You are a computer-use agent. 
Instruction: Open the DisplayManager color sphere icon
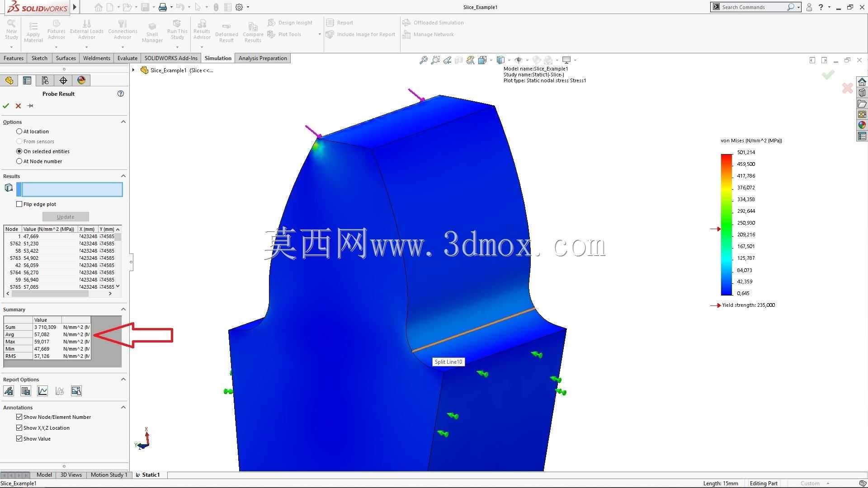(x=81, y=80)
